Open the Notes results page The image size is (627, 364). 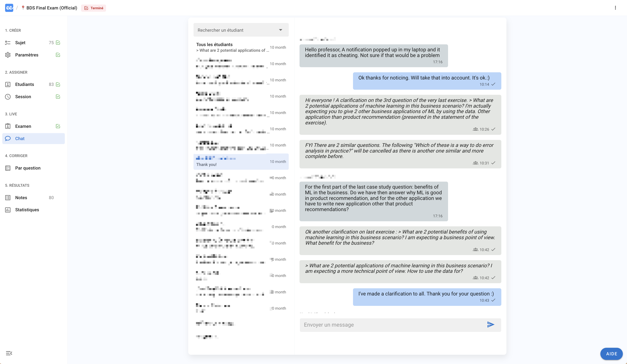tap(21, 198)
